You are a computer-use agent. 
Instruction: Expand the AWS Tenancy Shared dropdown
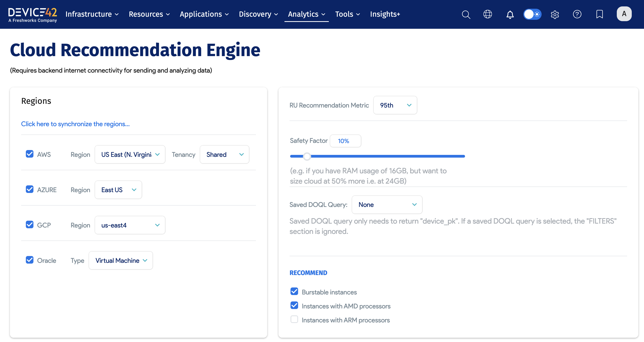pyautogui.click(x=224, y=155)
